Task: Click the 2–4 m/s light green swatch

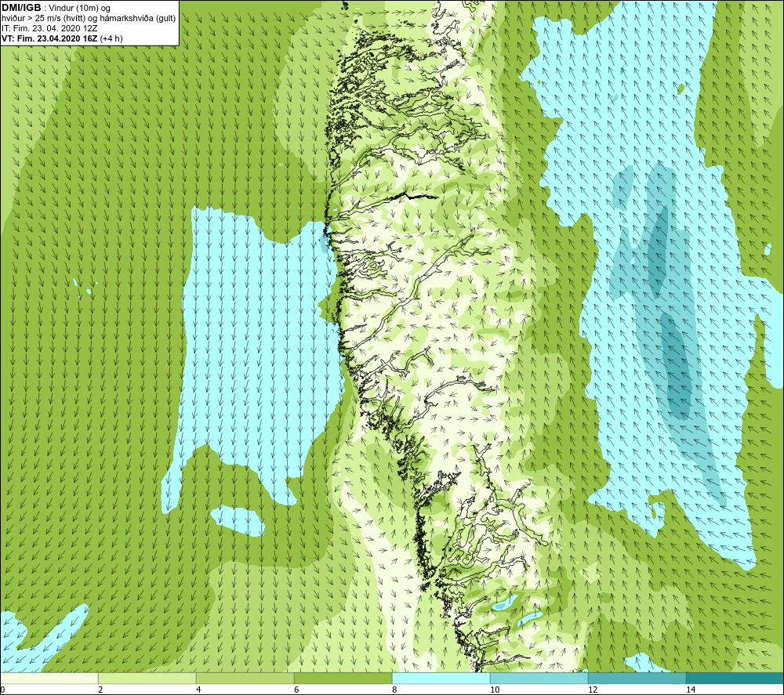Action: coord(147,678)
